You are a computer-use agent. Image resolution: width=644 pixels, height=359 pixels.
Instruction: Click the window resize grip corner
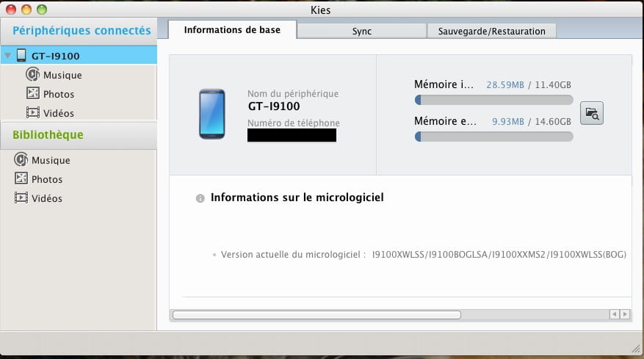point(636,349)
